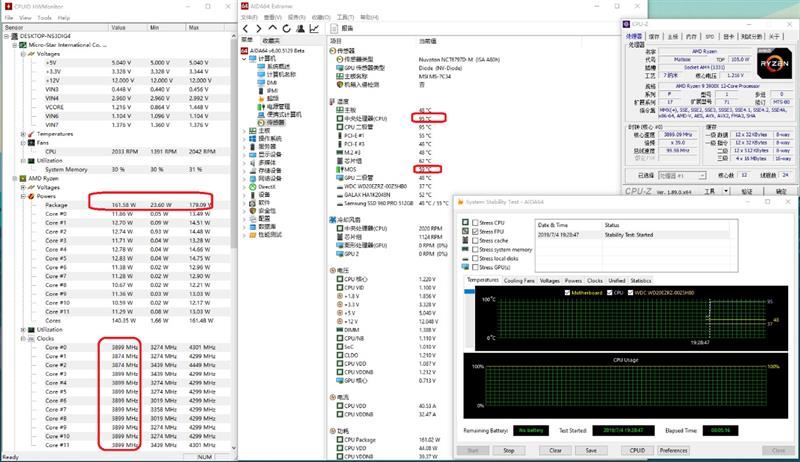
Task: Click DESKTOP-NS3DIG4 computer icon in HWMonitor
Action: (15, 36)
